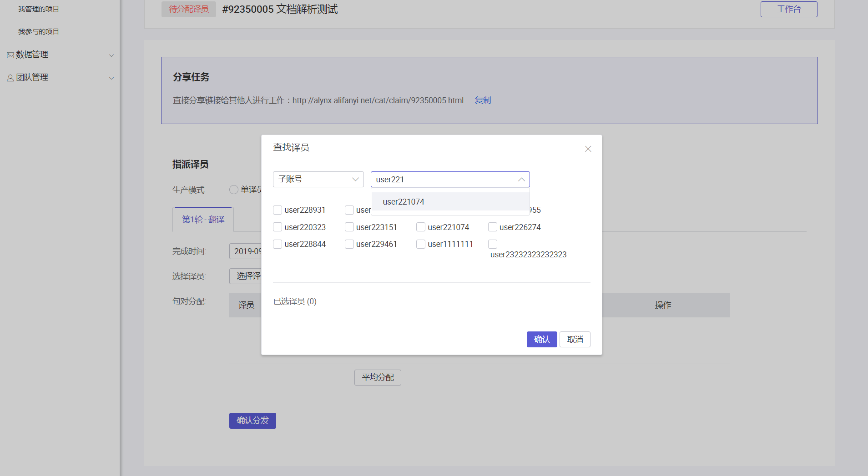This screenshot has width=868, height=476.
Task: Open the 子账号 account type dropdown
Action: coord(318,179)
